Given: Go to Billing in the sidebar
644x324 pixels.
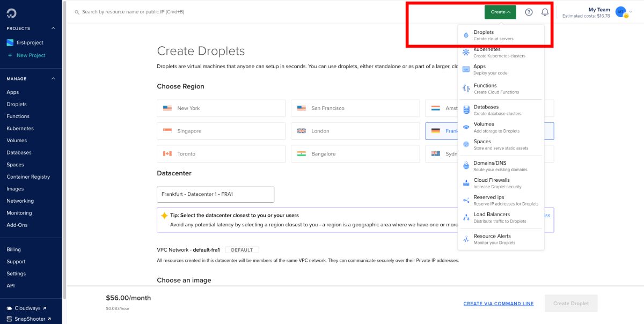Looking at the screenshot, I should pos(13,249).
